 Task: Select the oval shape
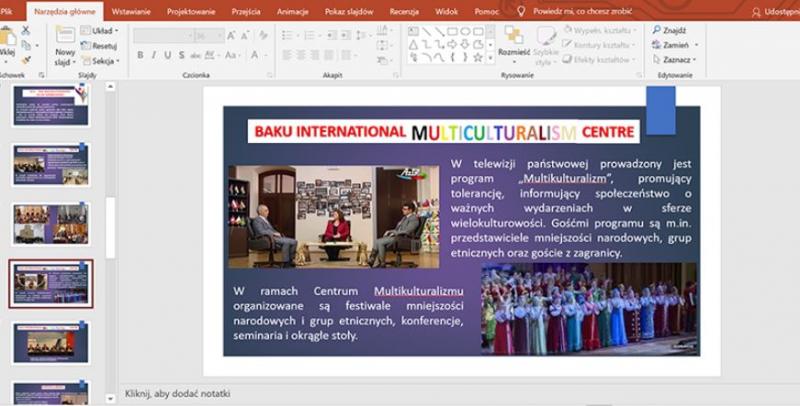465,32
